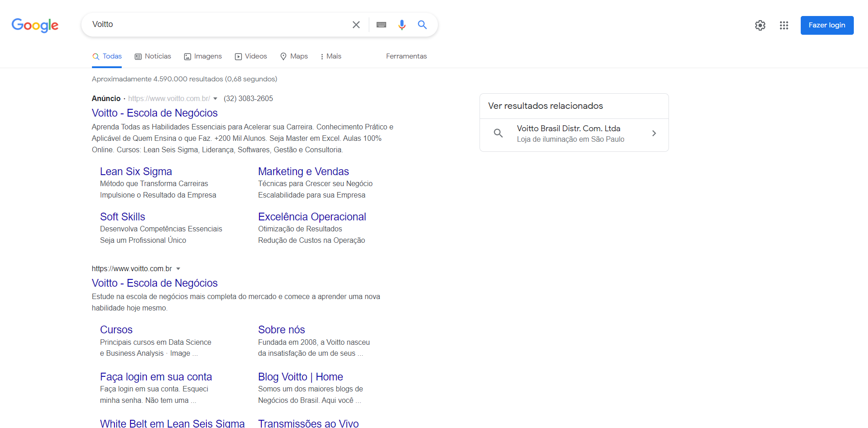Switch to the Vídeos tab
The image size is (868, 428).
point(251,56)
